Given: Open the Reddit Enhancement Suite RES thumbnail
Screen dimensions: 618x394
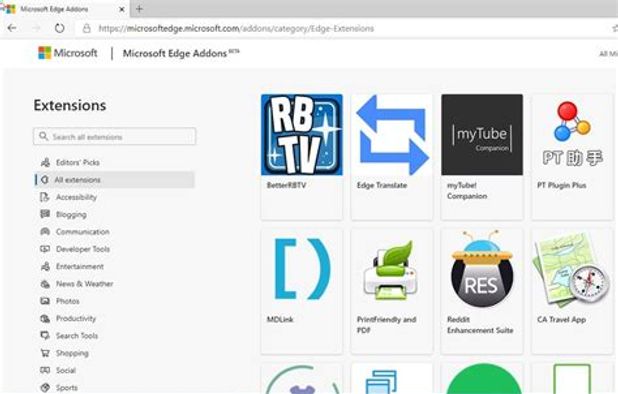Looking at the screenshot, I should (482, 269).
